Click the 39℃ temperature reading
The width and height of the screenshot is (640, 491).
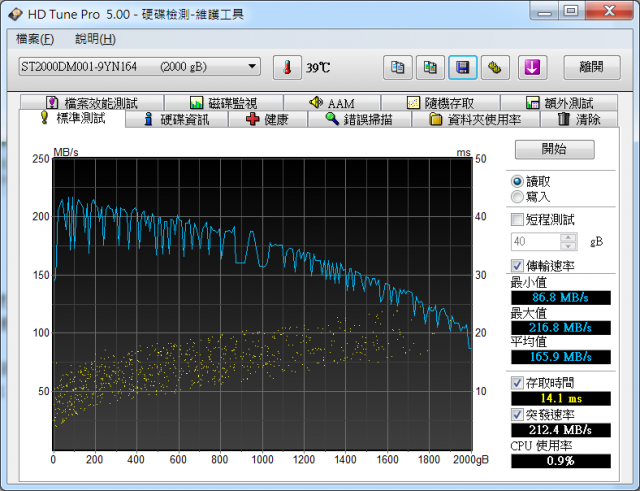[318, 68]
